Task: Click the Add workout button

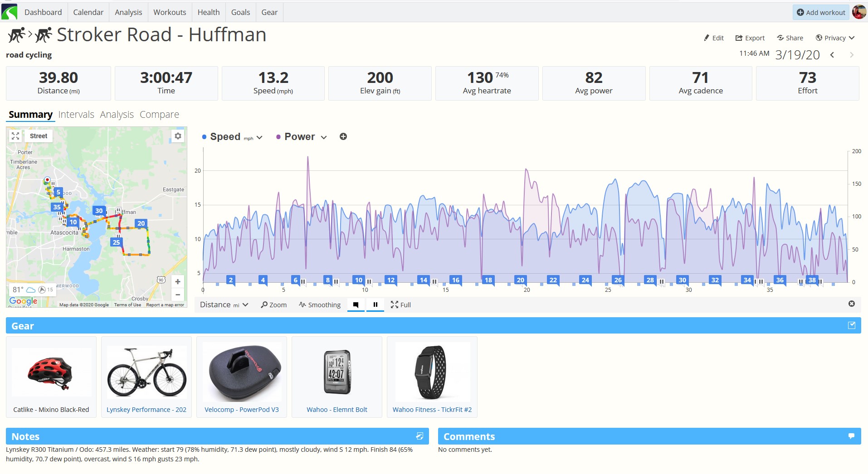Action: coord(821,12)
